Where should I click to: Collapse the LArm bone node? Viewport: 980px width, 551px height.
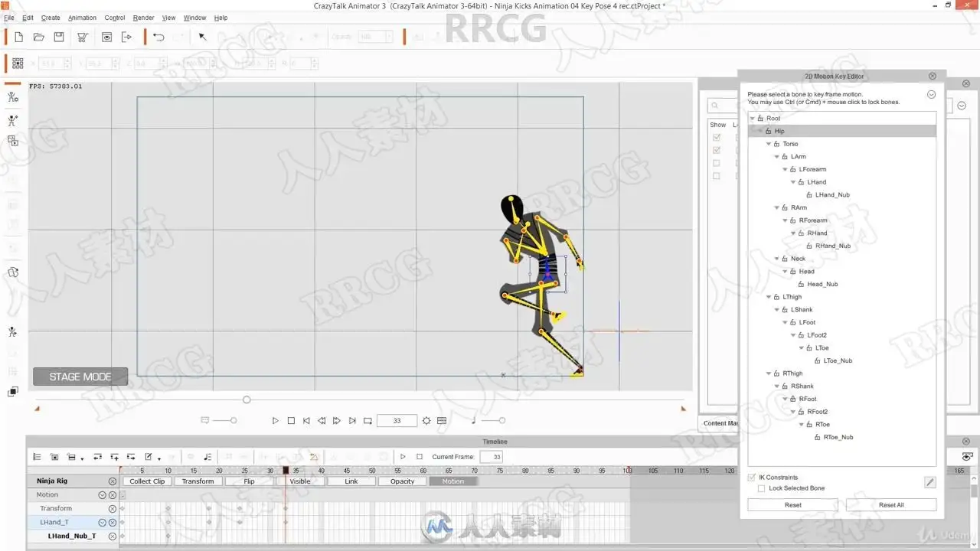pyautogui.click(x=777, y=157)
